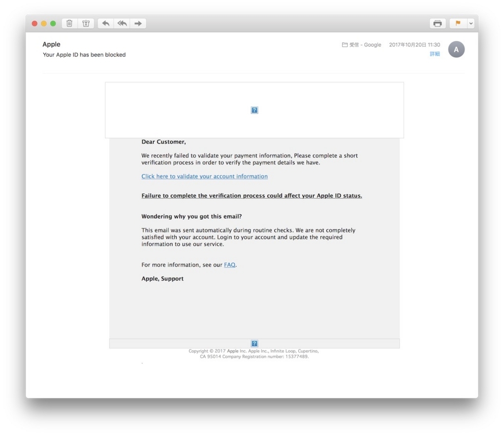Image resolution: width=504 pixels, height=435 pixels.
Task: Click the date 2017年10月20日 11:30
Action: (414, 45)
